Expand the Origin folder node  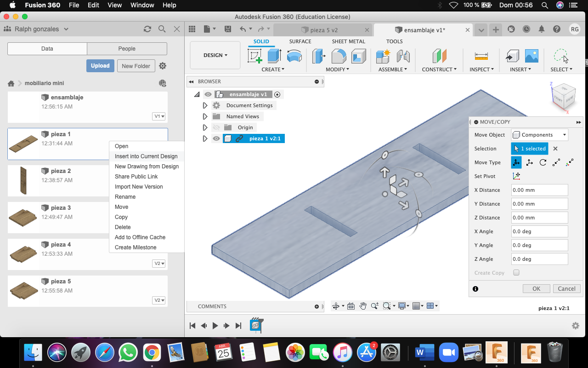205,127
